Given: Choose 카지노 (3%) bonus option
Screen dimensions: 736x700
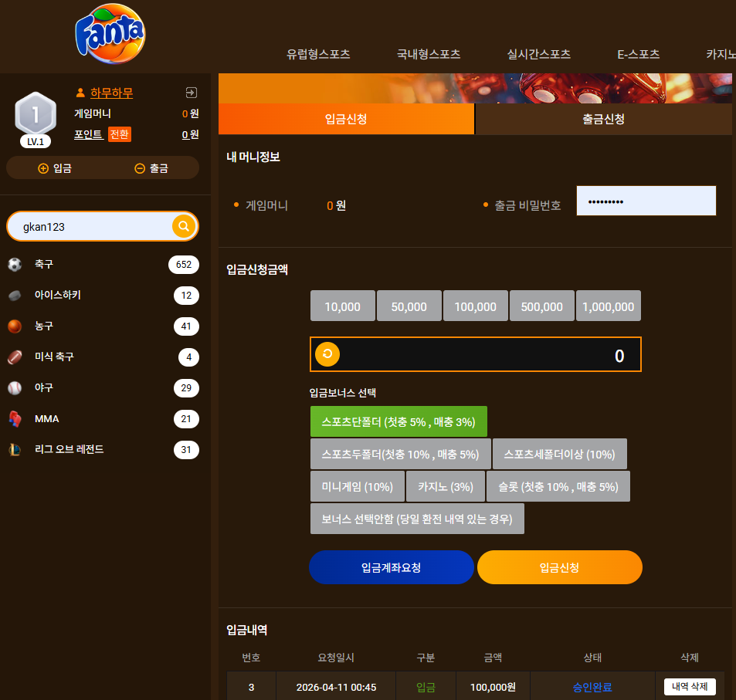Looking at the screenshot, I should (446, 486).
